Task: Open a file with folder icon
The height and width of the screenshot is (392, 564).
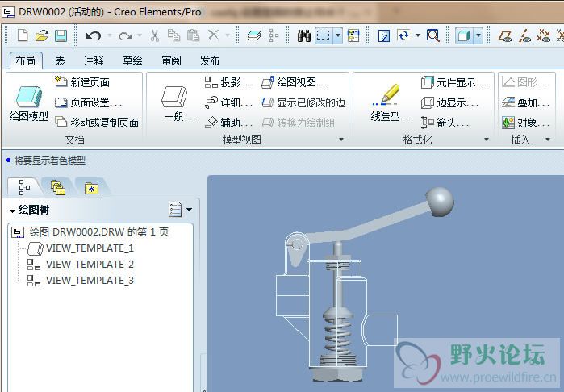Action: [42, 35]
